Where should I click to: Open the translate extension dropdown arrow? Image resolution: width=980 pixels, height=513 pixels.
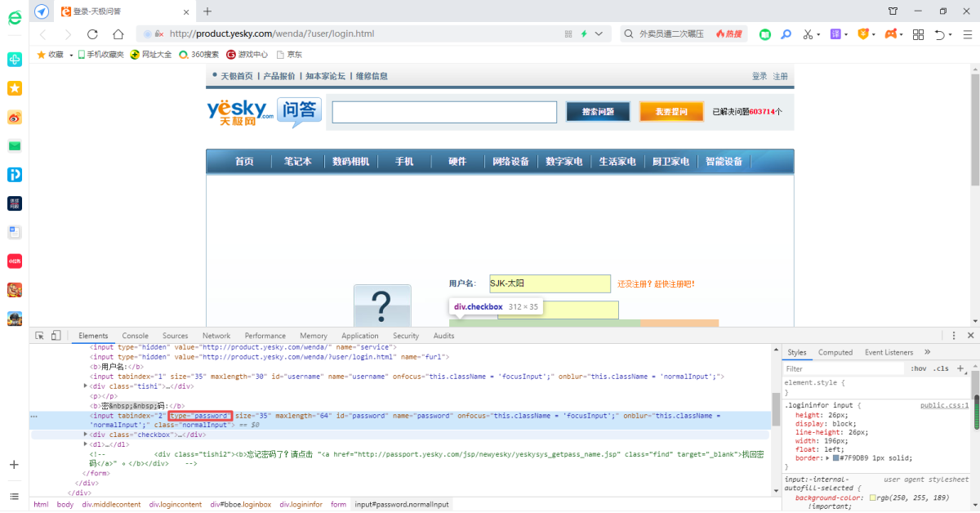pyautogui.click(x=846, y=34)
